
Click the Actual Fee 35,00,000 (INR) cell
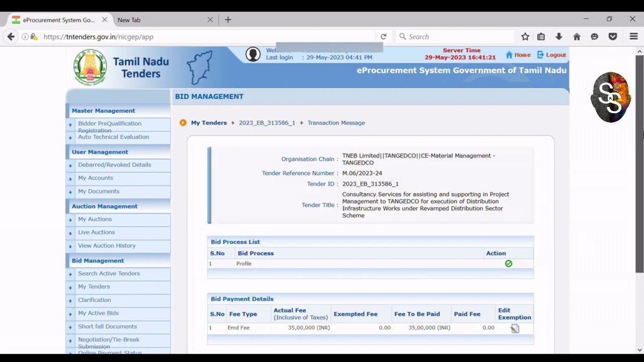309,328
